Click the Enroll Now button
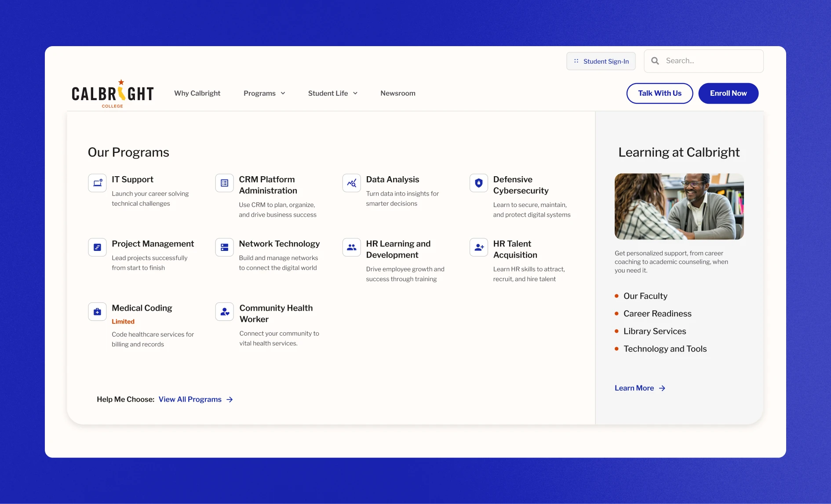The height and width of the screenshot is (504, 831). [x=728, y=93]
